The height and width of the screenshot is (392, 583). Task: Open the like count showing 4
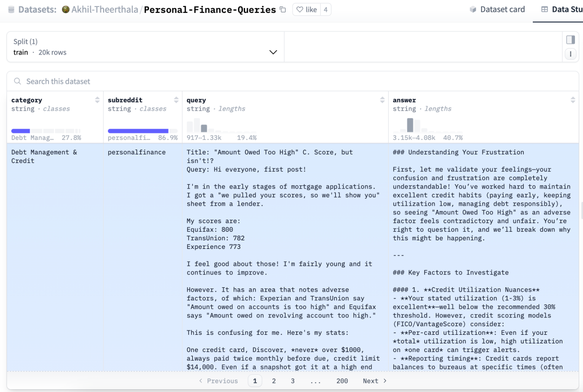point(326,10)
